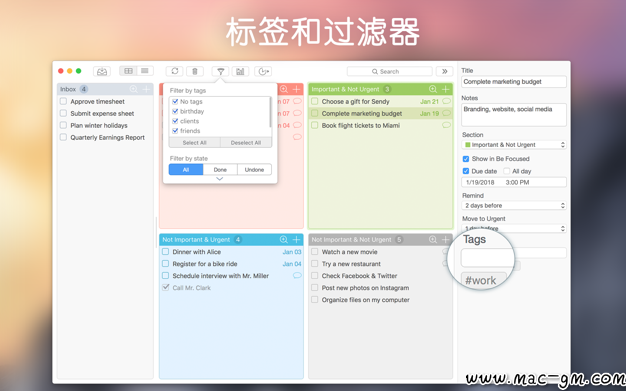Select Organize files on my computer task

click(366, 300)
